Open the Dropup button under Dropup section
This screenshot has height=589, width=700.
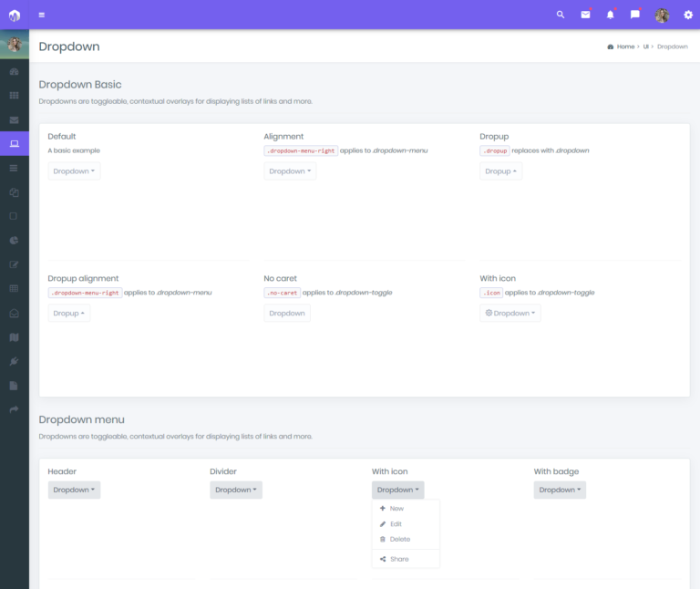click(501, 171)
